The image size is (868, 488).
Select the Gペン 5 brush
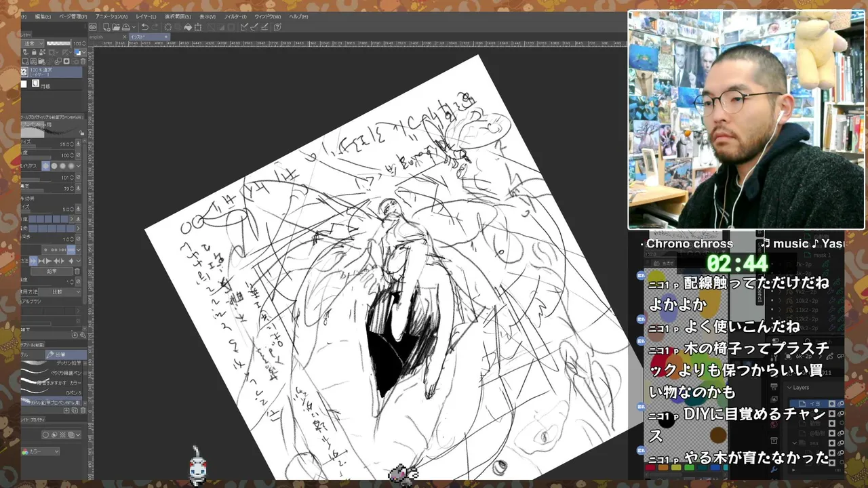tap(51, 392)
